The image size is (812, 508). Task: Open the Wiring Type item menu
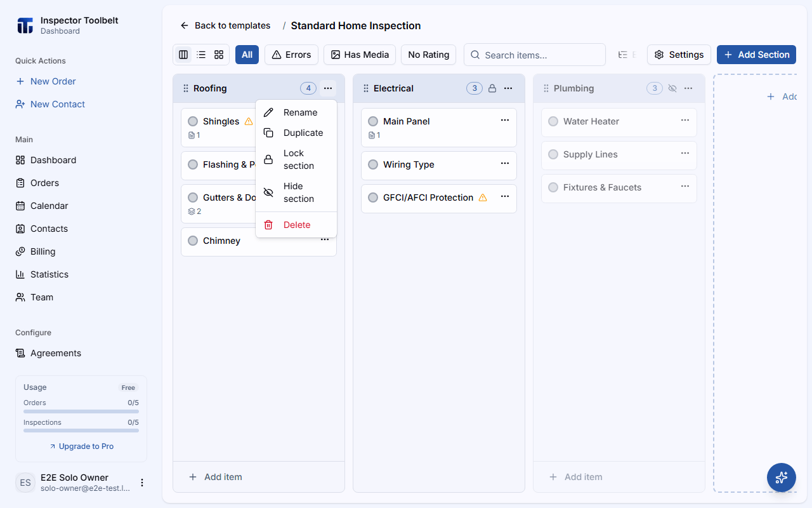pos(505,163)
